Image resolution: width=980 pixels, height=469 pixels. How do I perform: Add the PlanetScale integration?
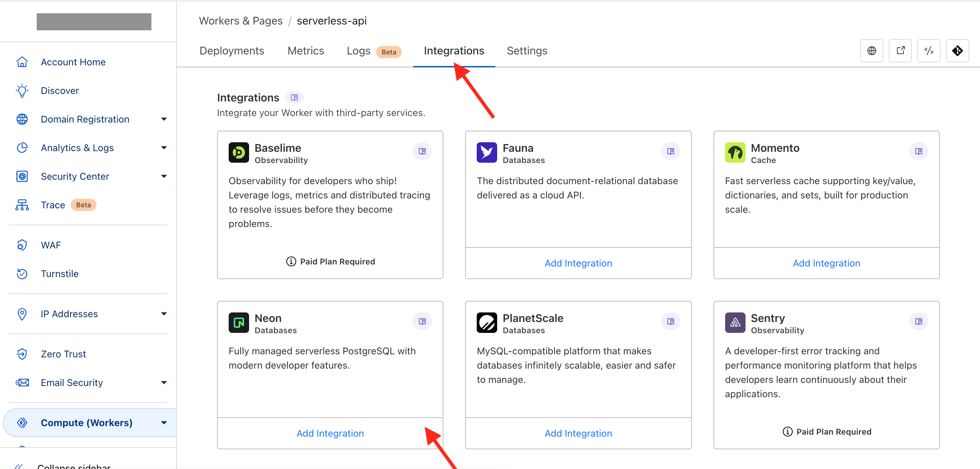578,433
